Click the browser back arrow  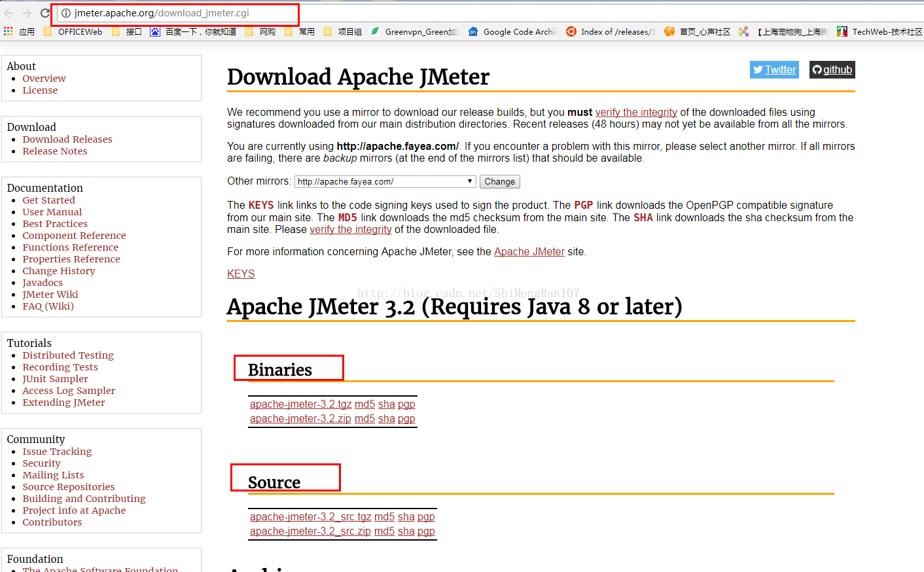tap(9, 13)
